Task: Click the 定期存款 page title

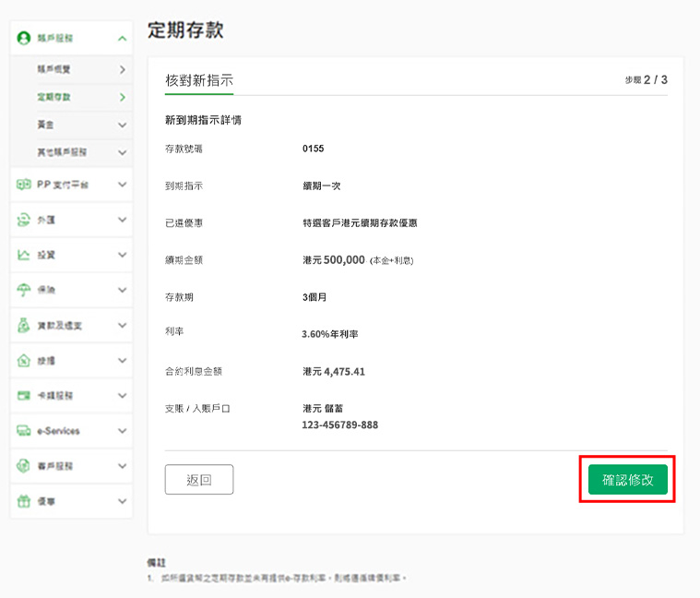Action: pyautogui.click(x=185, y=30)
